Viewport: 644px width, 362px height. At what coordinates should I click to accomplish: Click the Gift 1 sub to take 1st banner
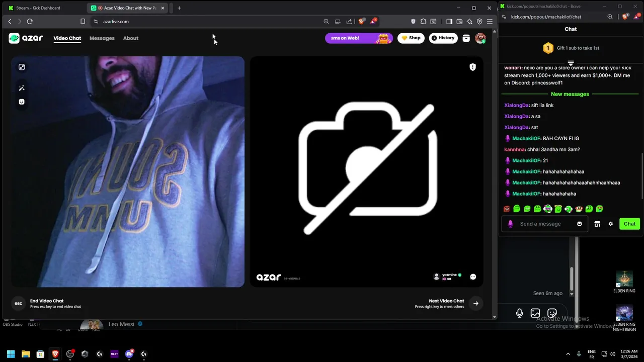coord(571,48)
